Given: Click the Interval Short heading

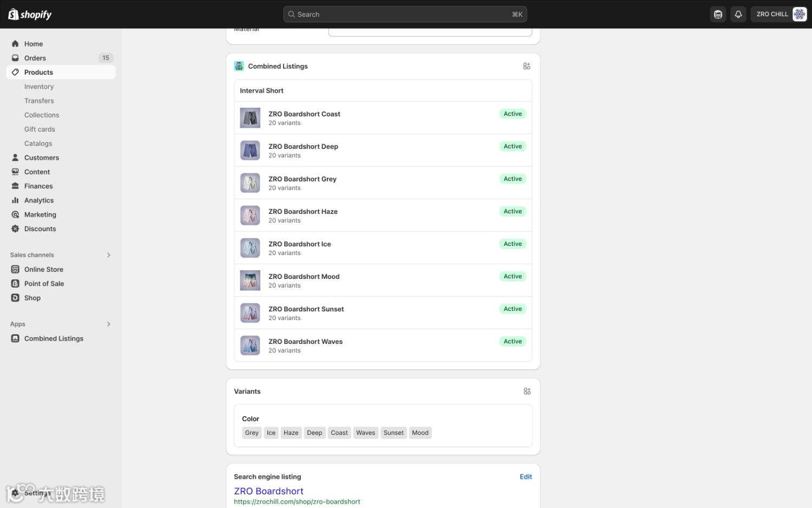Looking at the screenshot, I should coord(261,90).
